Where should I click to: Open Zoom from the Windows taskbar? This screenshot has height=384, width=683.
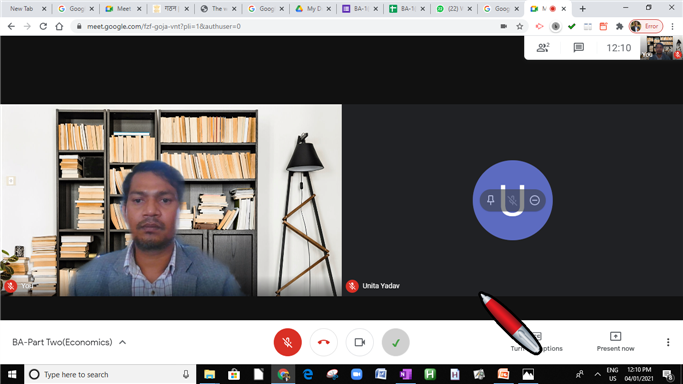tap(356, 374)
